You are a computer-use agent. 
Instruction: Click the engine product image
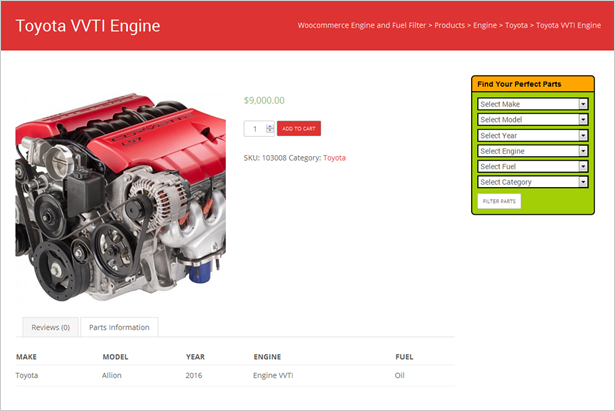tap(120, 197)
